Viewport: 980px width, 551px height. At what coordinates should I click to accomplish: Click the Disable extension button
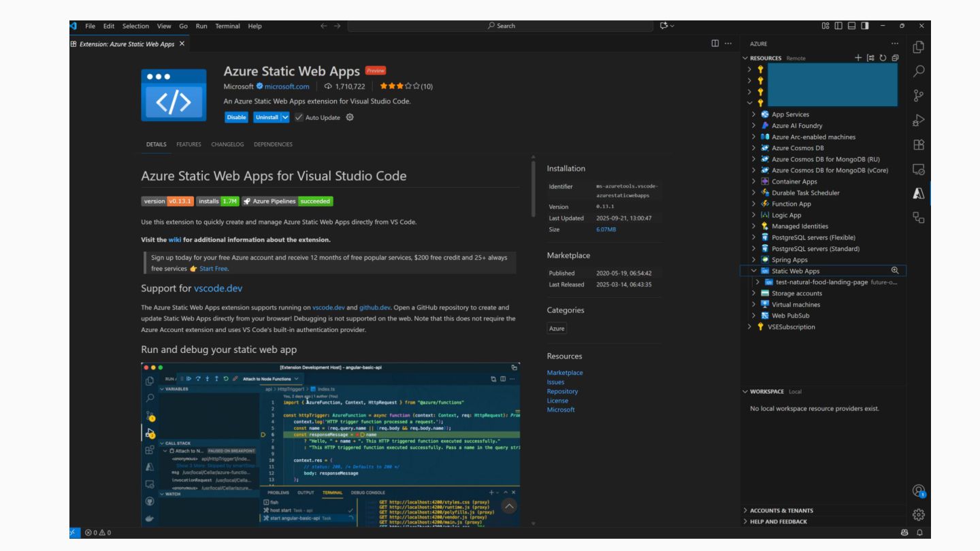[236, 117]
